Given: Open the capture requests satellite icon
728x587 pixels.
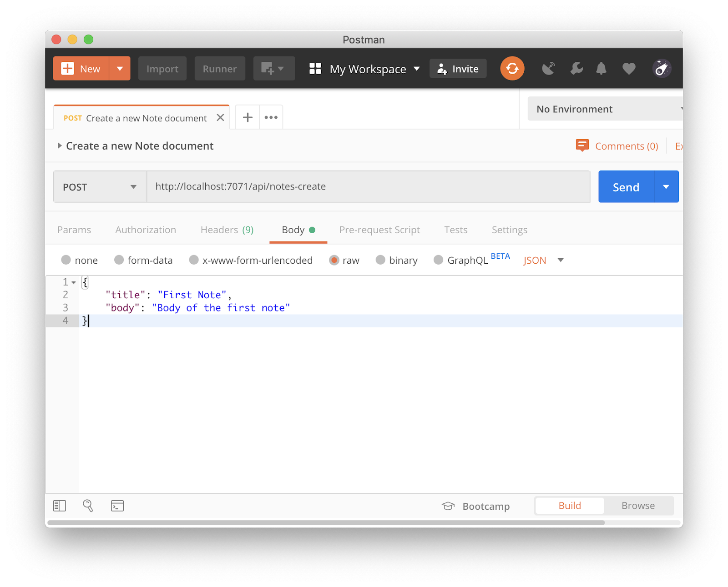Looking at the screenshot, I should coord(549,69).
